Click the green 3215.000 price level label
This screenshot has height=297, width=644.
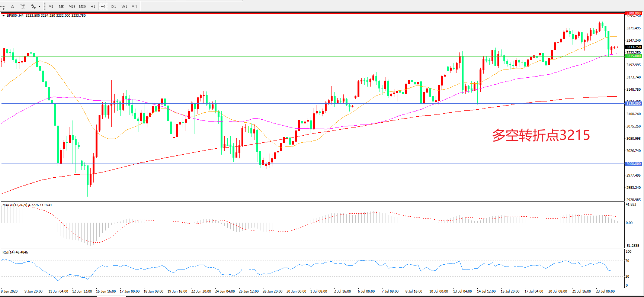point(633,56)
